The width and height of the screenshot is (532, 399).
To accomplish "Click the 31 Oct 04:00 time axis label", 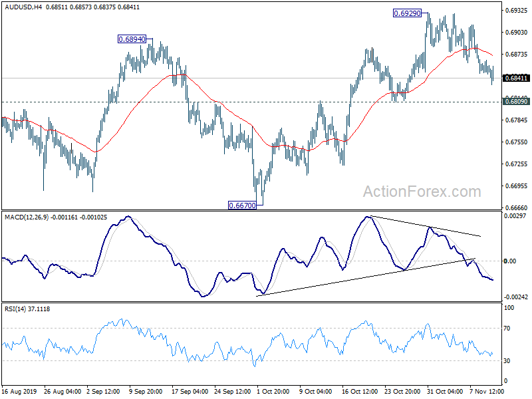I will point(445,391).
